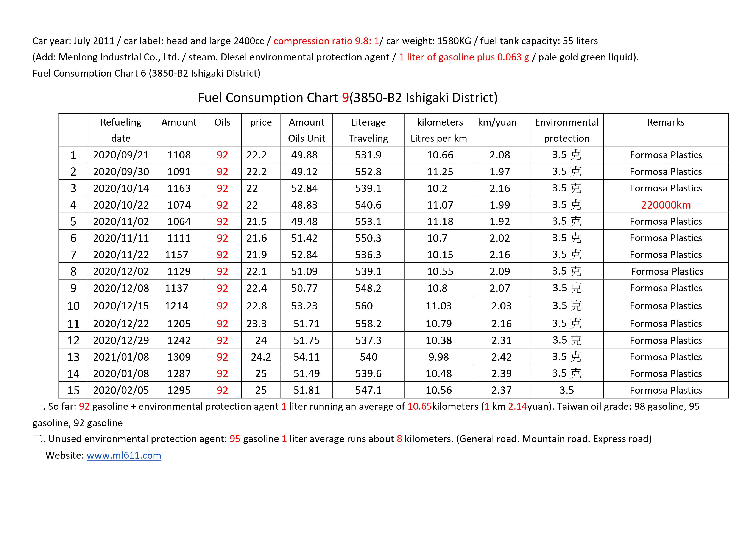The image size is (756, 535).
Task: Click the price cell 24.2
Action: tap(261, 357)
